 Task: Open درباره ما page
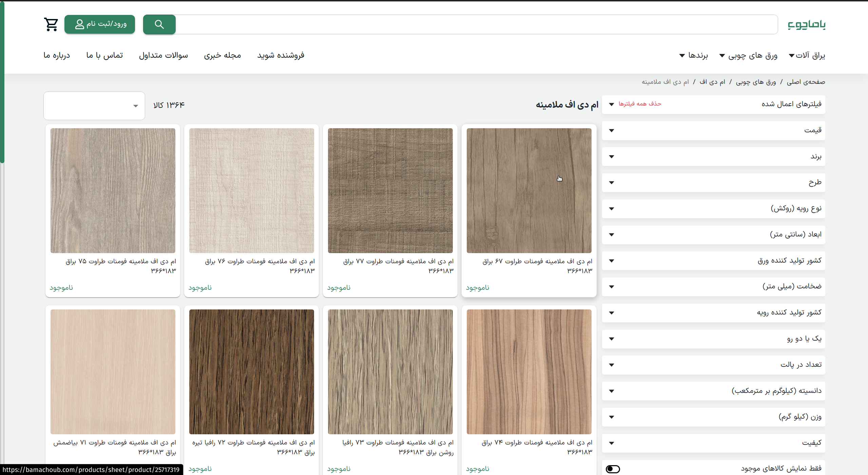(x=57, y=55)
